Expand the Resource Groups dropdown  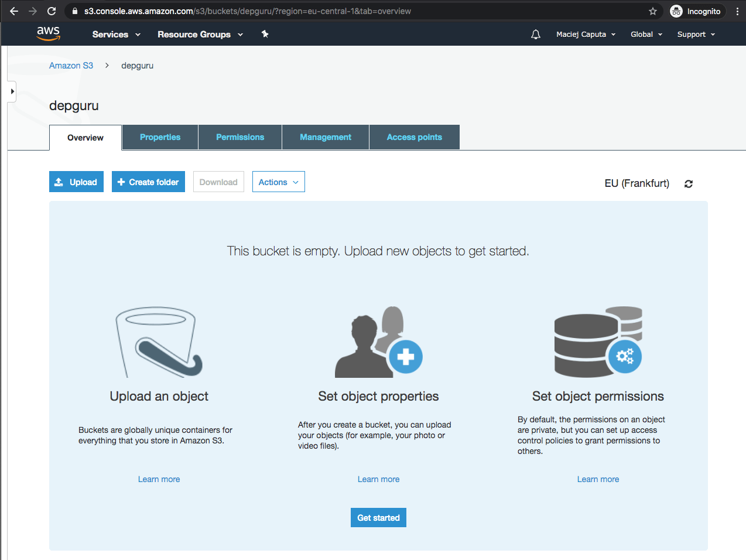point(200,35)
